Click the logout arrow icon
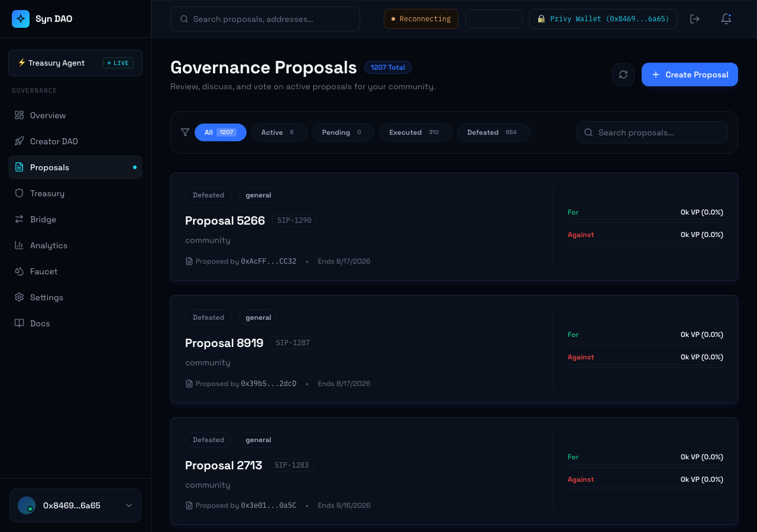This screenshot has width=757, height=532. point(695,19)
